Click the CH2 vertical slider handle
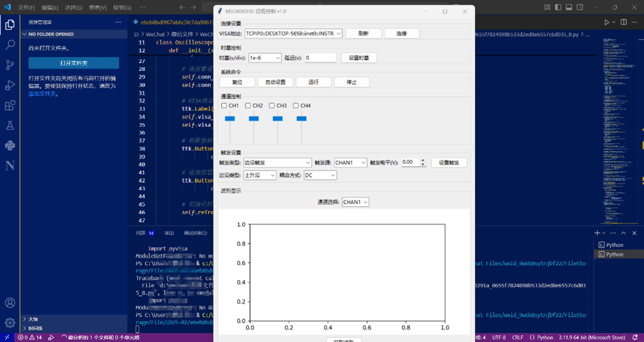Viewport: 644px width, 342px height. pos(254,119)
